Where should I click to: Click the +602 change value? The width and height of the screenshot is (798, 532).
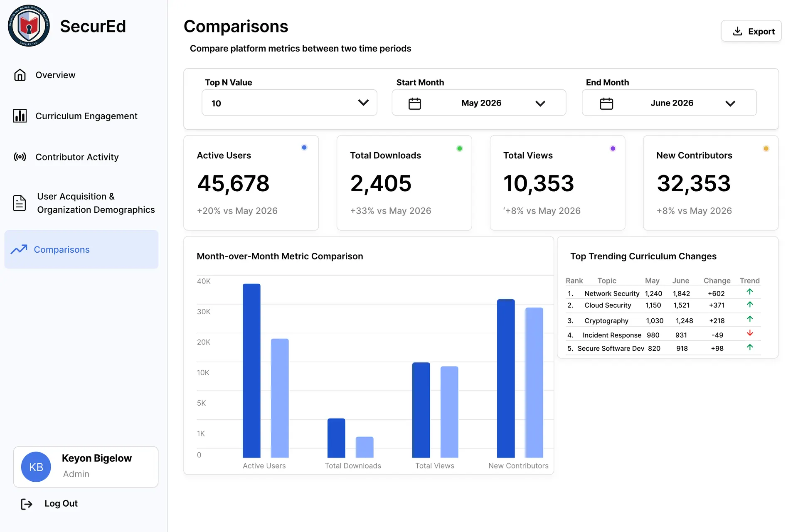pyautogui.click(x=716, y=293)
